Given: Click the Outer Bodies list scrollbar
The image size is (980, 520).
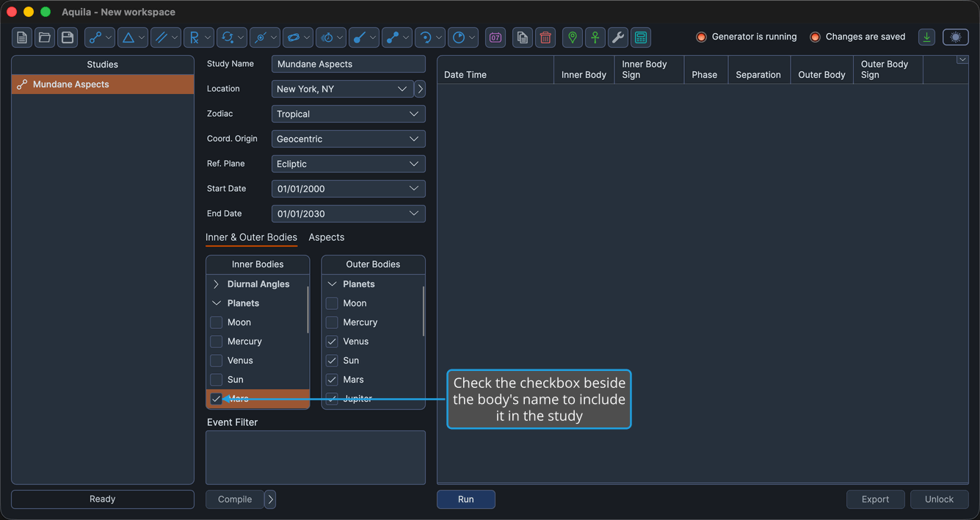Looking at the screenshot, I should tap(424, 311).
